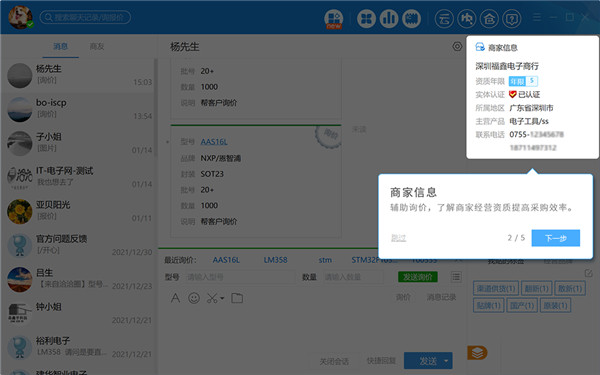600x375 pixels.
Task: Click the 已认证 shield icon
Action: [x=513, y=94]
